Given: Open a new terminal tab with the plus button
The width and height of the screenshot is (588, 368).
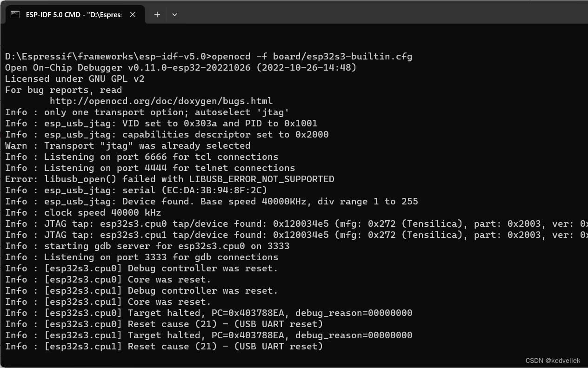Looking at the screenshot, I should click(x=157, y=14).
